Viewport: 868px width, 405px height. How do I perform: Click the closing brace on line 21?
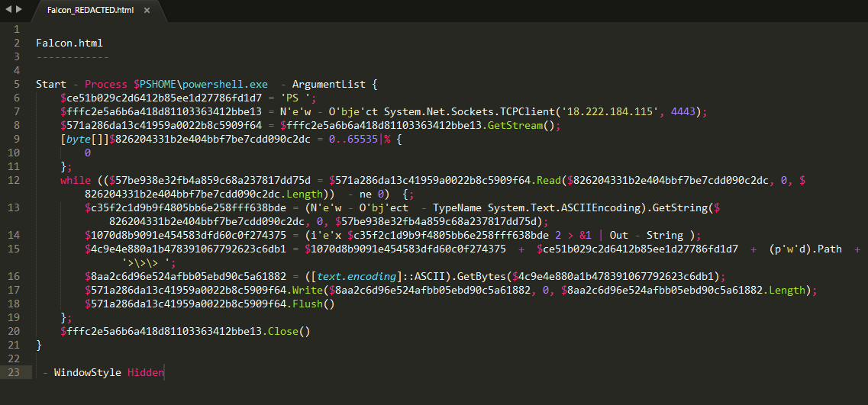(39, 346)
